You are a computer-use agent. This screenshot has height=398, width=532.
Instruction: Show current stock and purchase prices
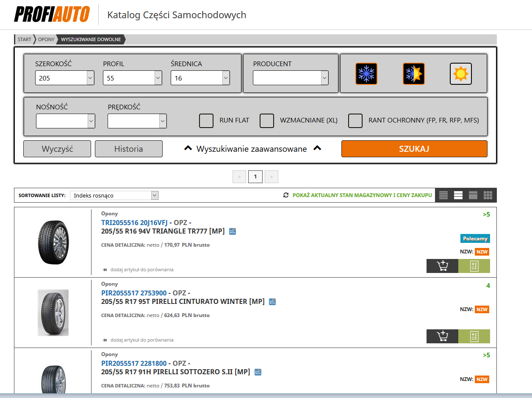pyautogui.click(x=362, y=195)
